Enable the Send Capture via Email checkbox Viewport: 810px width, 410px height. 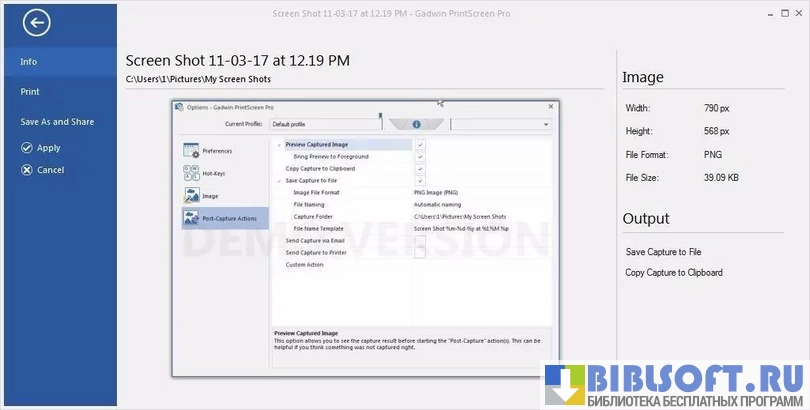[x=420, y=241]
